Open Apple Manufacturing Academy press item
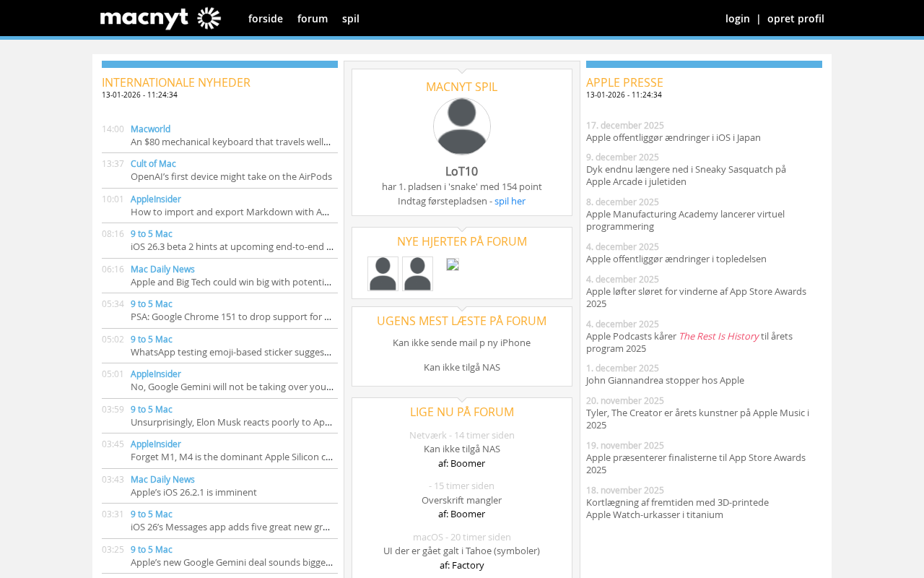The height and width of the screenshot is (578, 924). tap(685, 220)
